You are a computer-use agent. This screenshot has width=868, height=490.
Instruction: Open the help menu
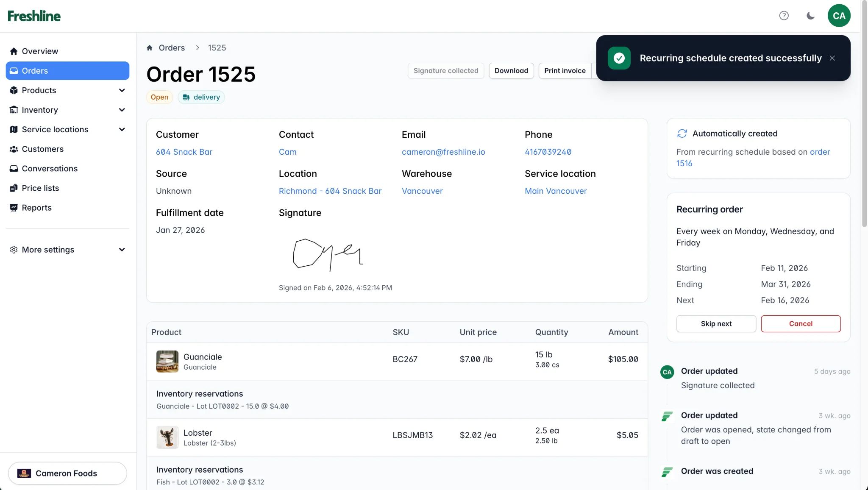click(x=784, y=15)
